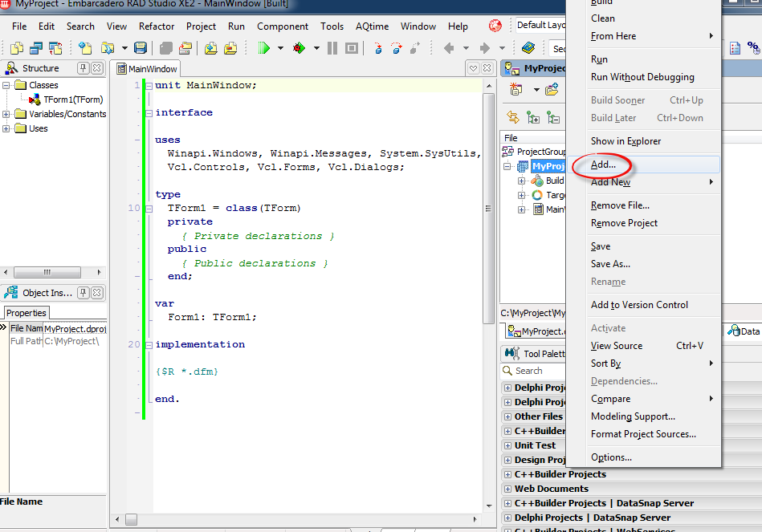Select the Properties tab in Object Inspector
The image size is (762, 532).
pos(26,313)
